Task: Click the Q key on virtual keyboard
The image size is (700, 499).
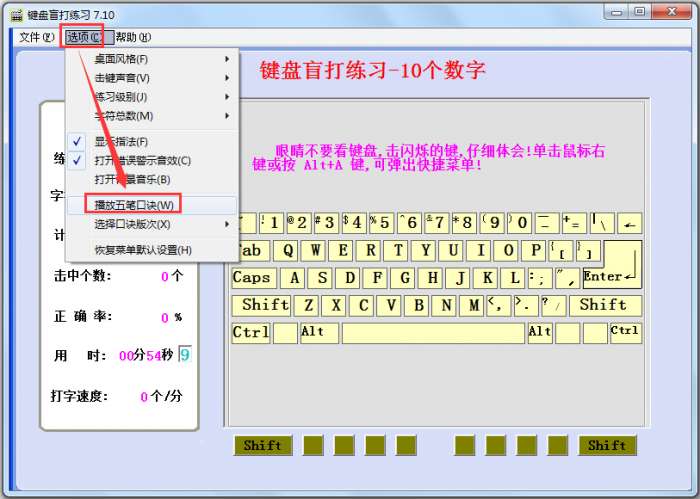Action: tap(289, 250)
